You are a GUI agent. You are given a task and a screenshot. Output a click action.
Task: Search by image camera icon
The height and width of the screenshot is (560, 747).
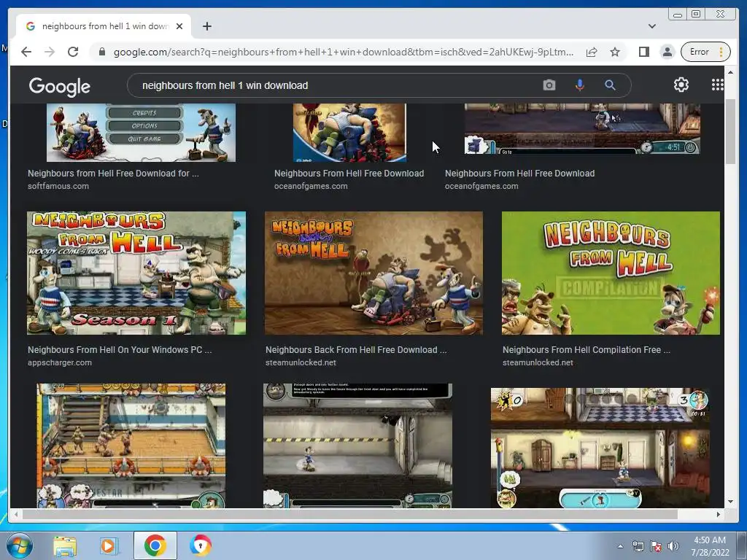(x=549, y=85)
